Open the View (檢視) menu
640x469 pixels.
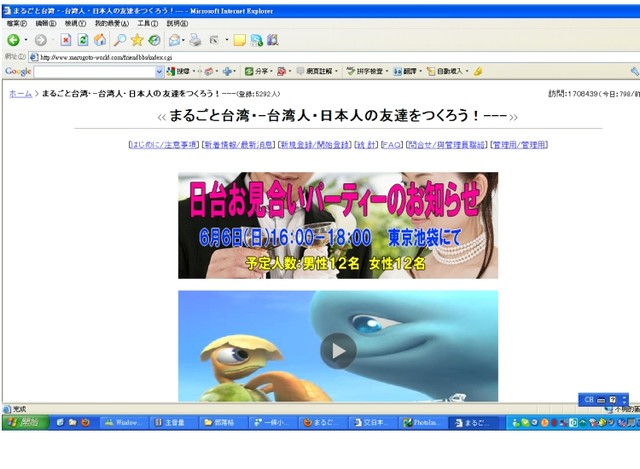[76, 24]
